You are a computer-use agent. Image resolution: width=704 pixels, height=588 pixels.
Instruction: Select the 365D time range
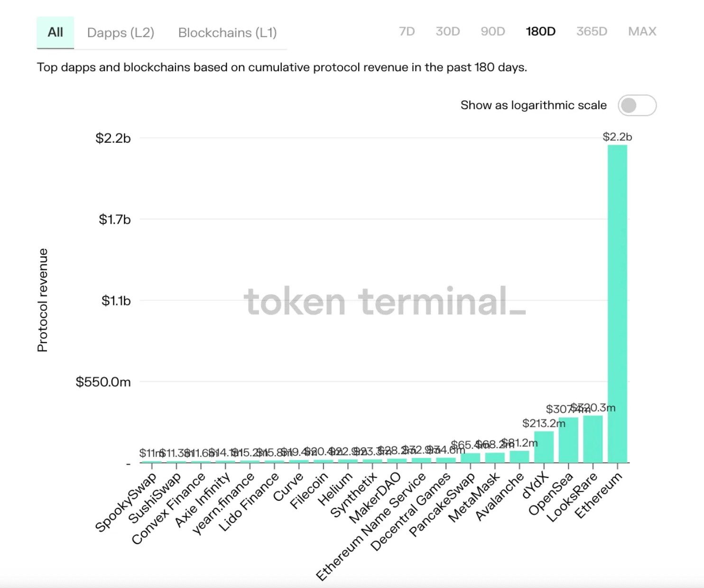coord(592,31)
